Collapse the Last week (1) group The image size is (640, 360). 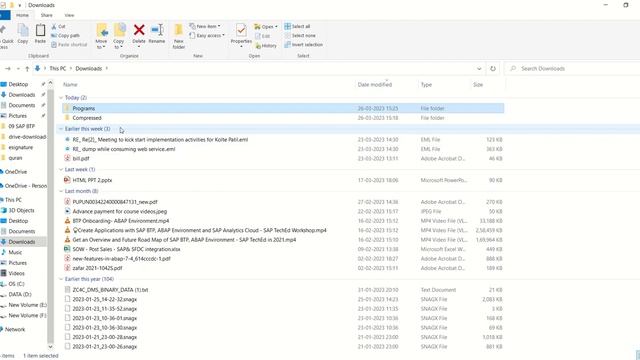coord(61,169)
